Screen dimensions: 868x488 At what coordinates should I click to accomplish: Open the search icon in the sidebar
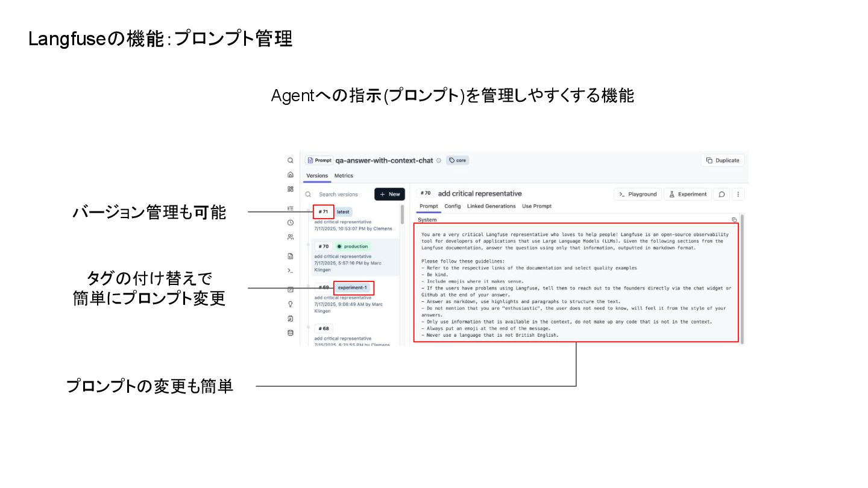click(x=291, y=160)
